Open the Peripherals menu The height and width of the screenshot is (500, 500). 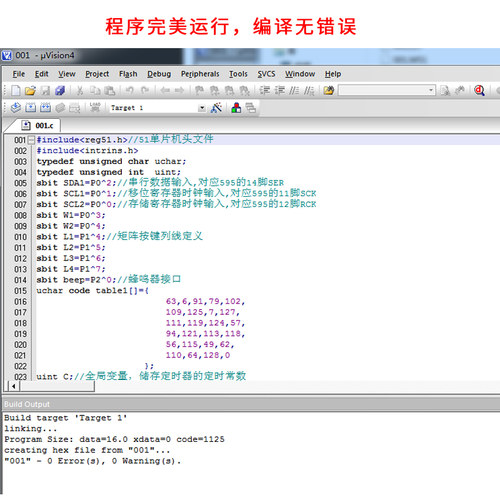coord(200,74)
